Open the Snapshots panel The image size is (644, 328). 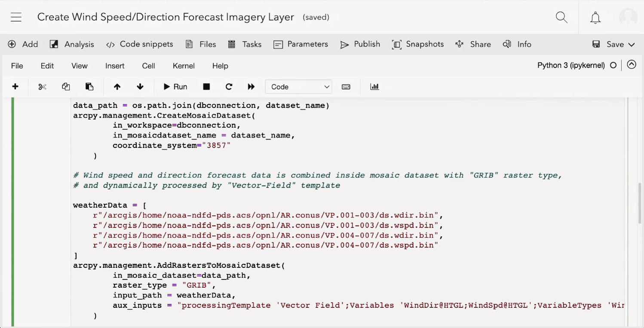(x=418, y=44)
